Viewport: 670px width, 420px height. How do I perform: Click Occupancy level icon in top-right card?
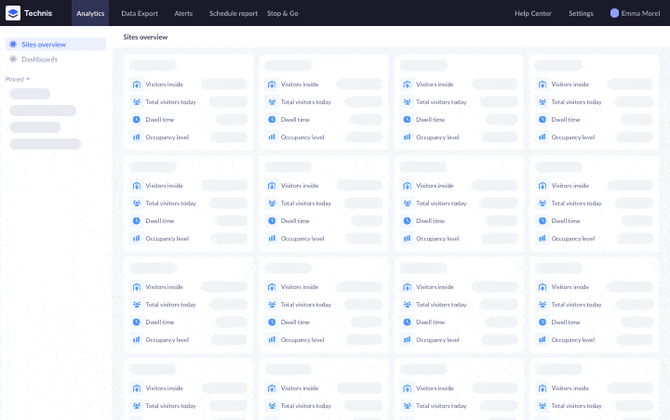point(542,137)
